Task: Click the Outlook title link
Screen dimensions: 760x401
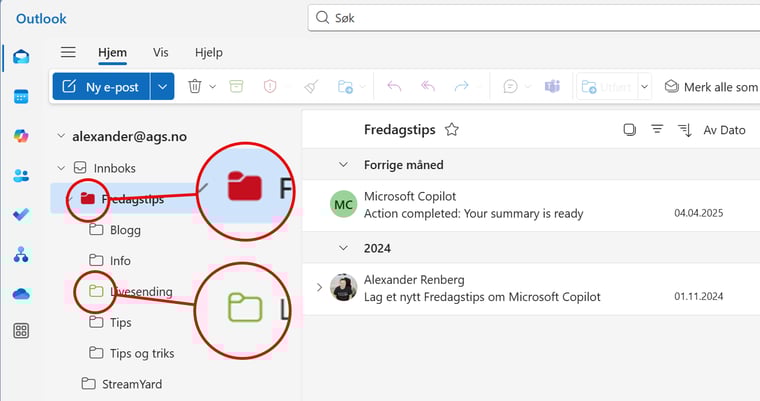Action: coord(41,18)
